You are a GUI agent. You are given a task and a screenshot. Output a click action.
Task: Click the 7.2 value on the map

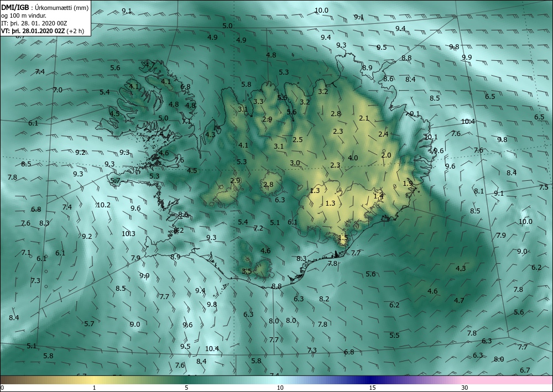point(258,228)
